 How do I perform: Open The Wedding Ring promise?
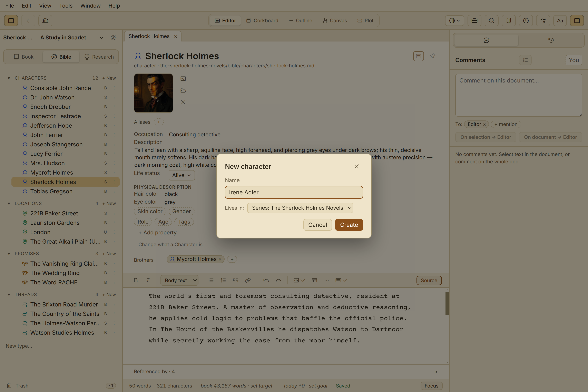(x=66, y=273)
